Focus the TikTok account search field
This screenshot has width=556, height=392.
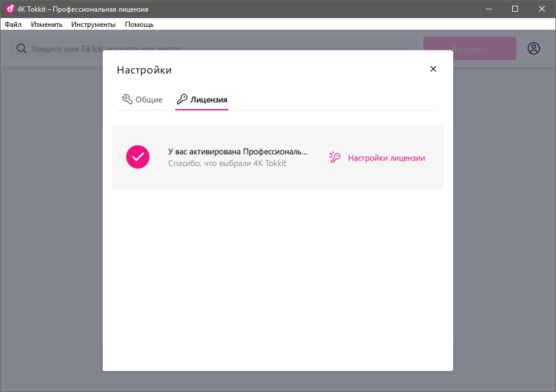point(212,48)
